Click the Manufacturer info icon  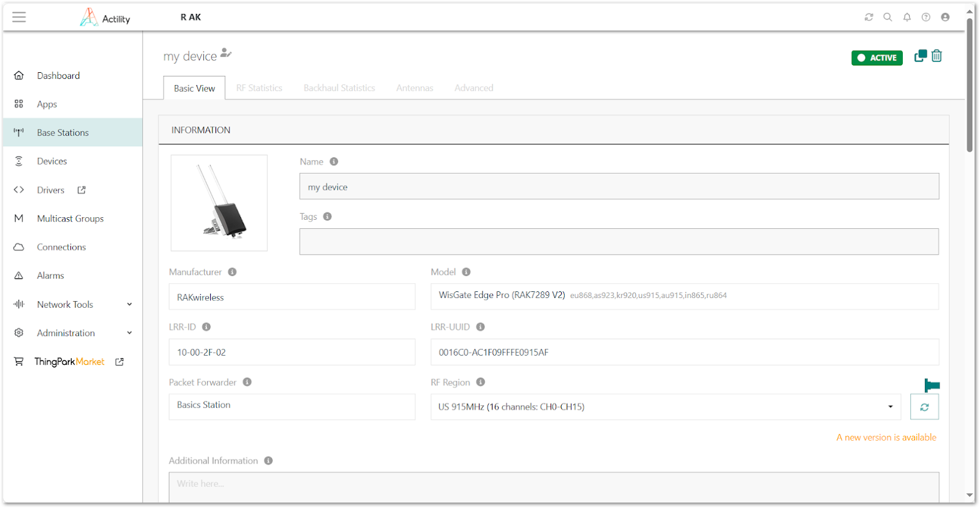(x=232, y=272)
